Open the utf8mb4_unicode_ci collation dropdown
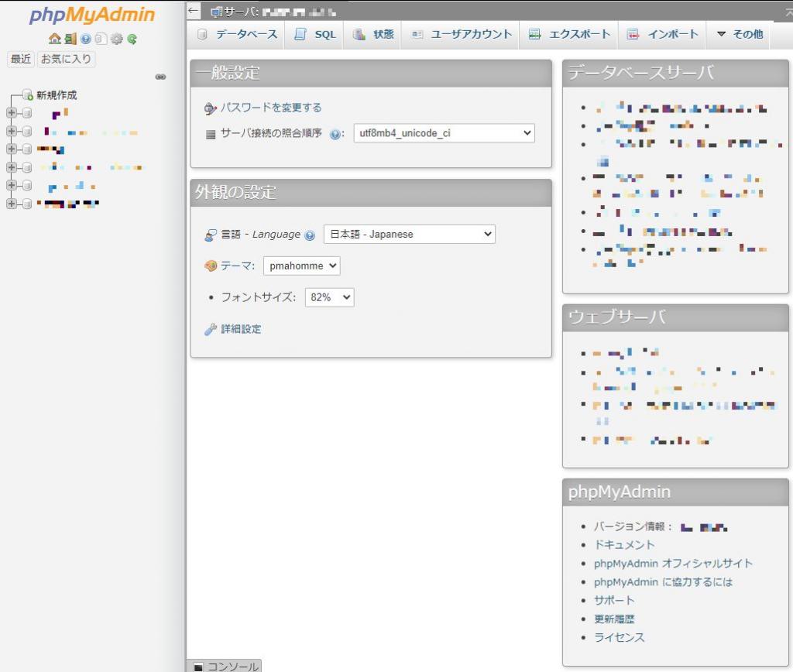Screen dimensions: 793x672 (444, 133)
